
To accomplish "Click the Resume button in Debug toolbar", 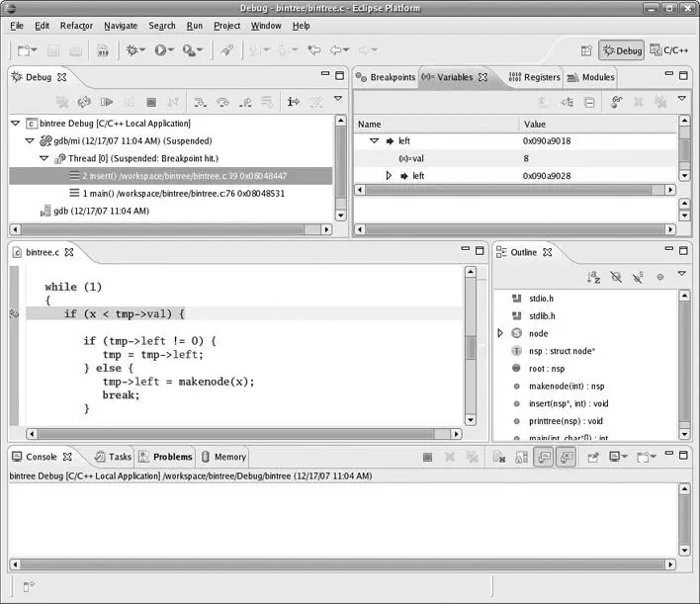I will [106, 102].
